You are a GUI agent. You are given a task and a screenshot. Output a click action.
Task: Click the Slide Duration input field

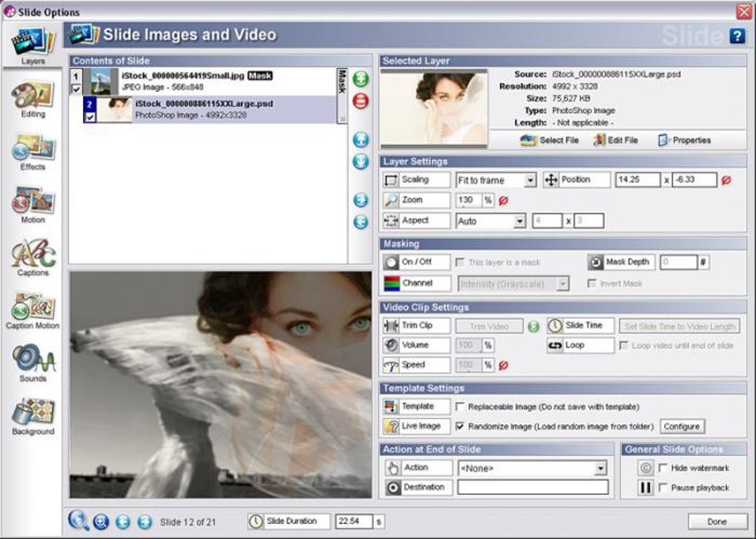click(354, 521)
